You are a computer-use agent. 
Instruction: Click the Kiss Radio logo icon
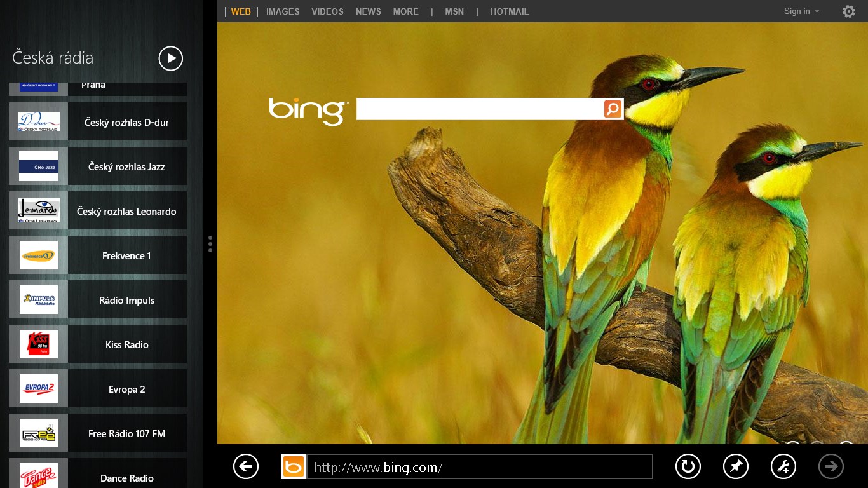[x=38, y=344]
